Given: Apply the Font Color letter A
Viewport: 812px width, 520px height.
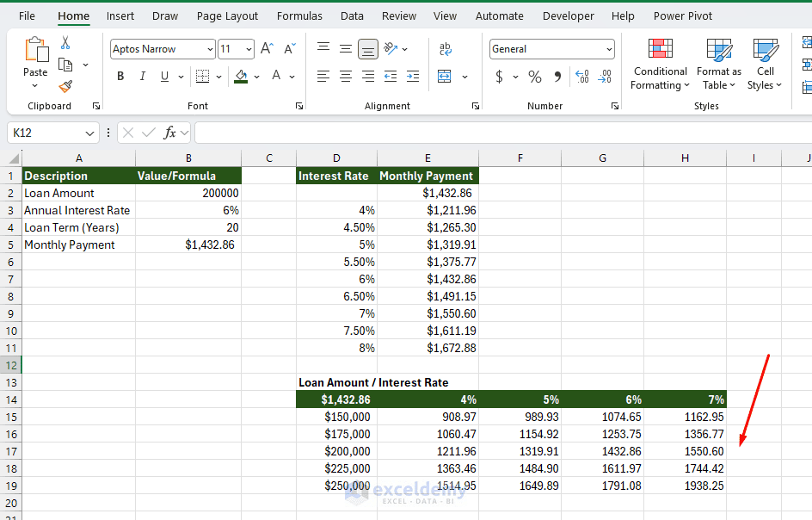Looking at the screenshot, I should tap(276, 76).
